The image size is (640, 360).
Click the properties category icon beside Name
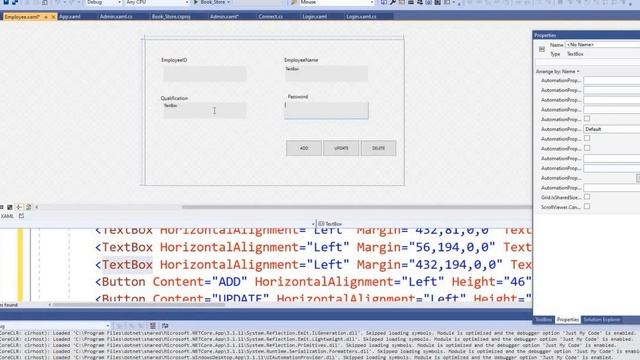click(542, 49)
